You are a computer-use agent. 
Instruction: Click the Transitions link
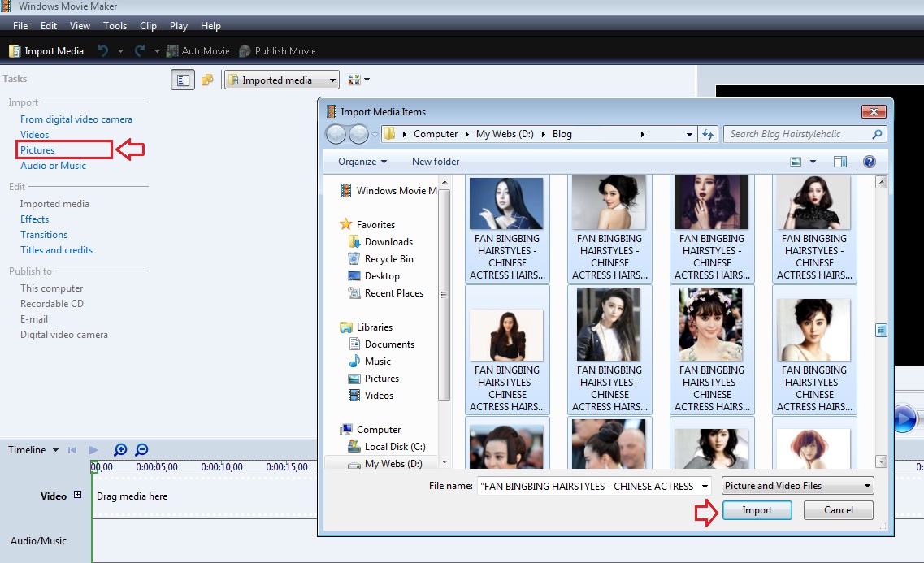pyautogui.click(x=44, y=235)
